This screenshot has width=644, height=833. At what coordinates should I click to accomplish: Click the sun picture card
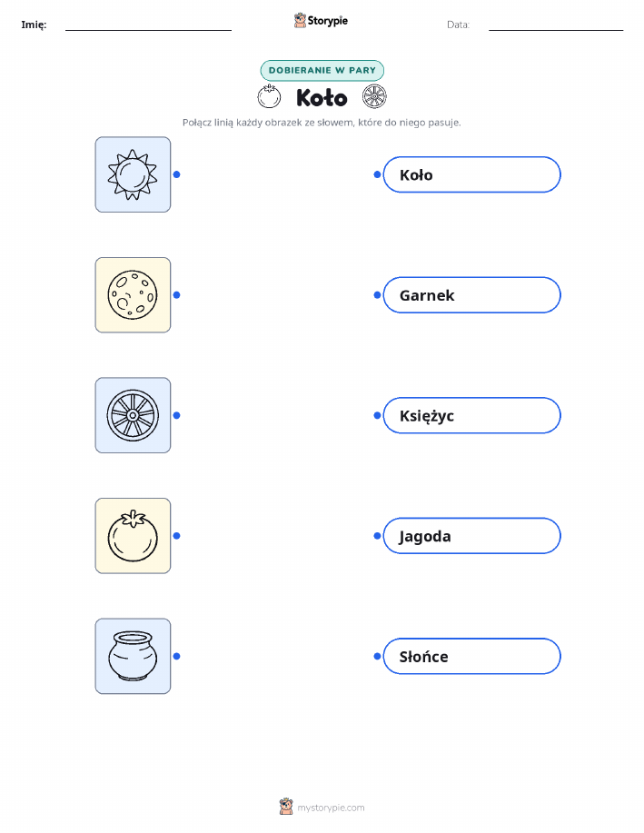[133, 174]
